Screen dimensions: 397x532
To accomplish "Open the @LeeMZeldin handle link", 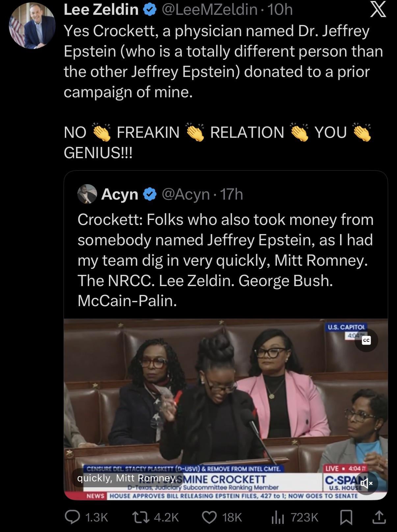I will [x=209, y=10].
